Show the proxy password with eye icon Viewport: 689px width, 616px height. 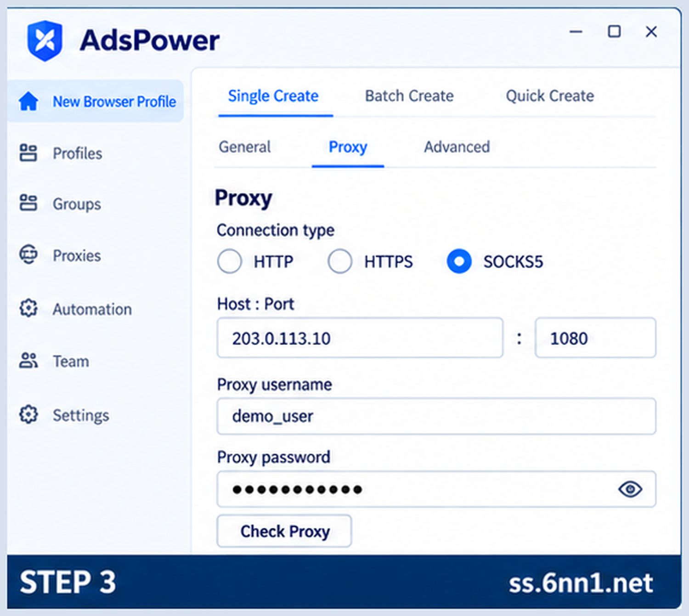[x=630, y=489]
